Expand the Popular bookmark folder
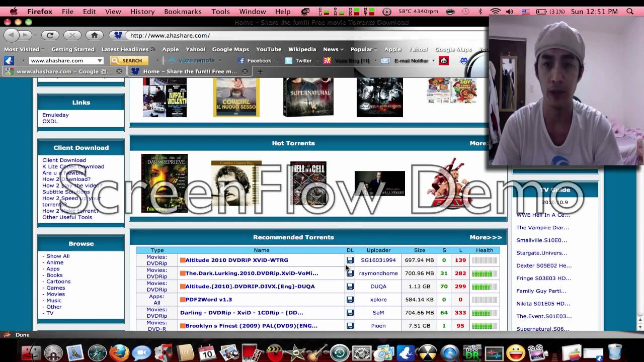 pos(364,49)
